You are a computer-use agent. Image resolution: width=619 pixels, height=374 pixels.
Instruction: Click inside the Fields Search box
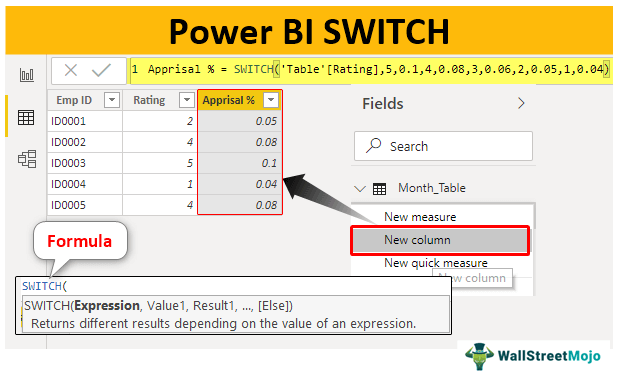coord(443,146)
